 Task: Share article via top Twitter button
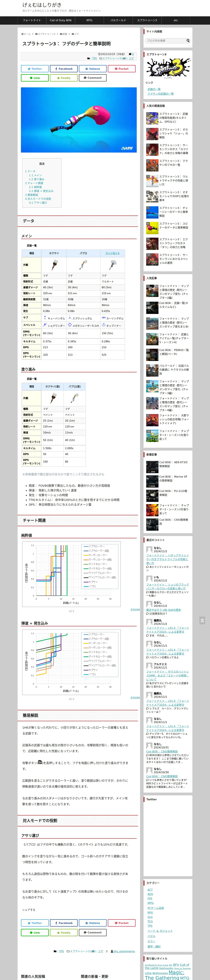35,69
